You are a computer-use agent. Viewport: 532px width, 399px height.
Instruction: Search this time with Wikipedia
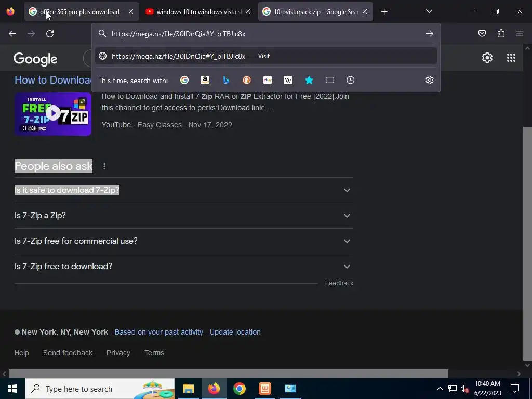288,80
